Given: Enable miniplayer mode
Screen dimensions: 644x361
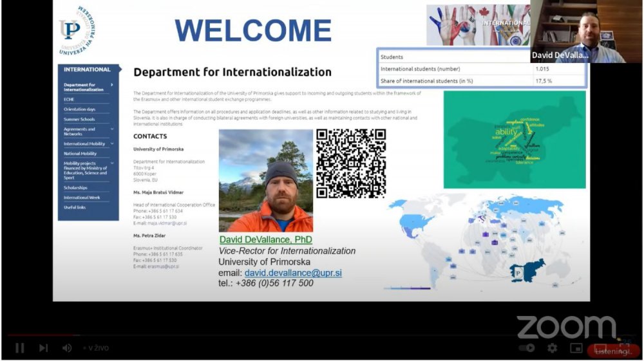Looking at the screenshot, I should 576,348.
